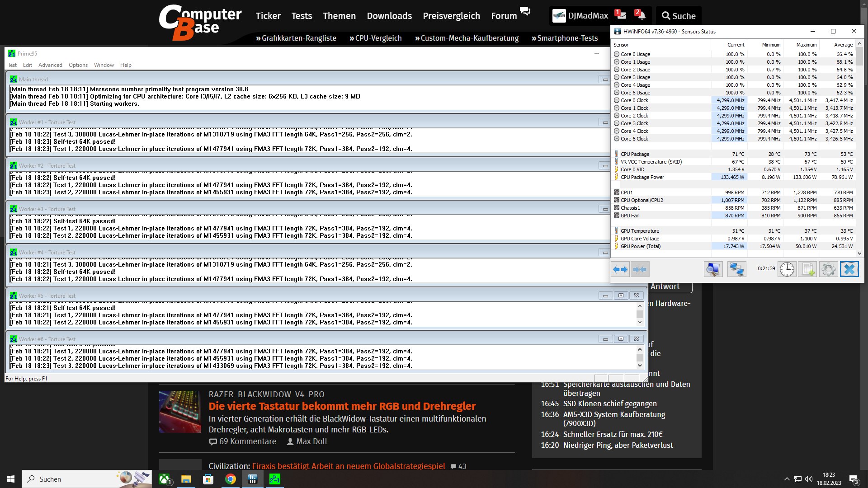Launch Chrome from the taskbar
The image size is (868, 488).
pos(231,479)
